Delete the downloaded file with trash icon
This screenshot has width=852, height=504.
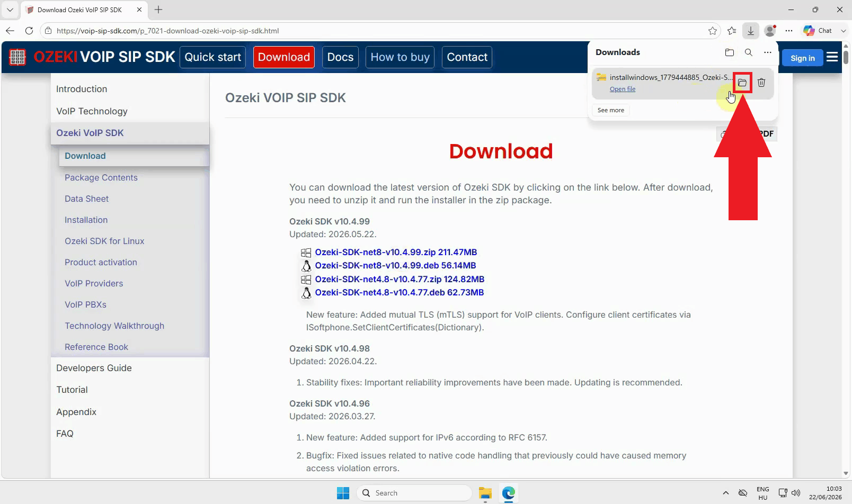pyautogui.click(x=761, y=83)
